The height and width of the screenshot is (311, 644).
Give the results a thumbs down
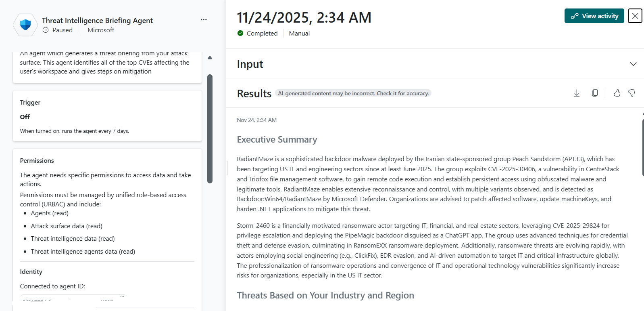coord(631,93)
